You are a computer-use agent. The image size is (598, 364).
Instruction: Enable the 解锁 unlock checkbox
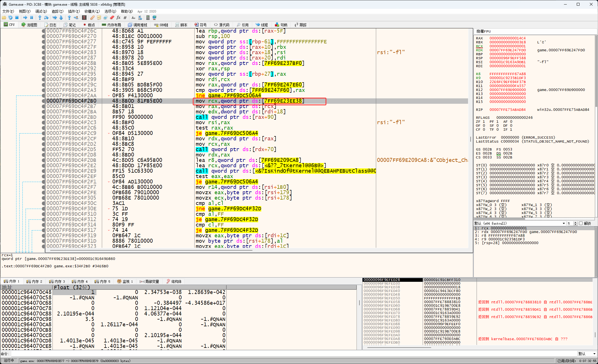[x=581, y=223]
